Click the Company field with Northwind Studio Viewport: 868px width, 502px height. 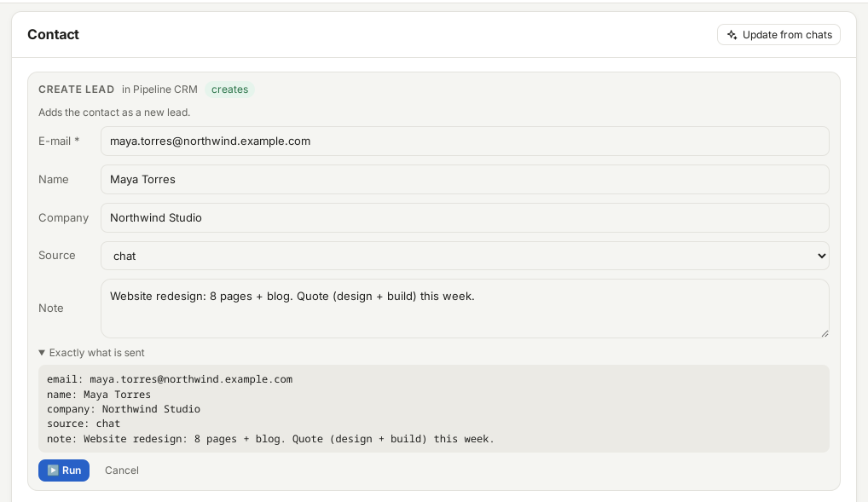465,217
